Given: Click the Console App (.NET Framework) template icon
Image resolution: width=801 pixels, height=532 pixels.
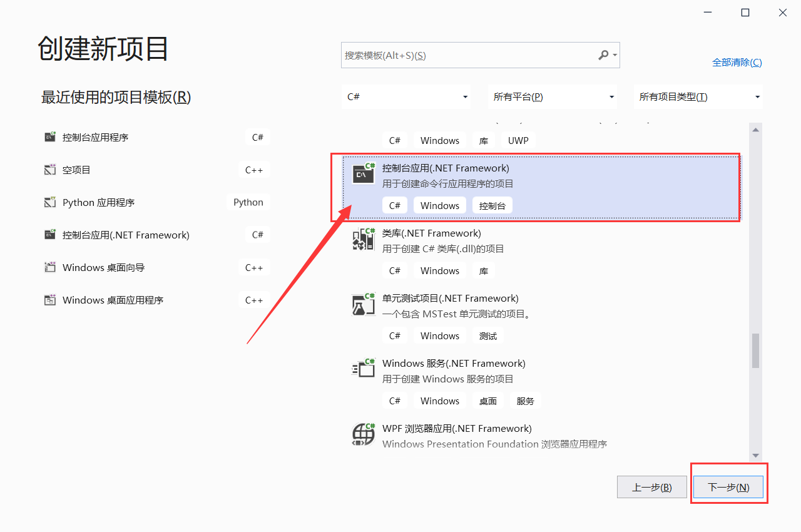Looking at the screenshot, I should [364, 174].
